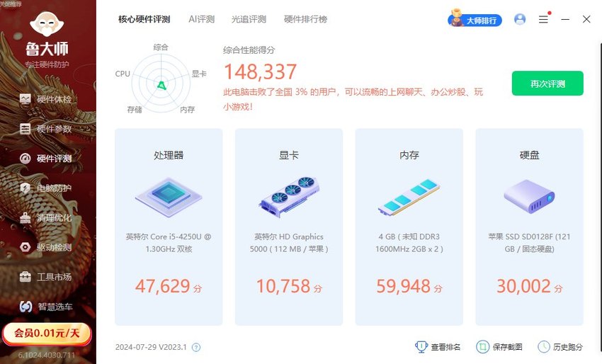This screenshot has height=364, width=602.
Task: Open 智慧选车 in the sidebar
Action: click(x=46, y=307)
